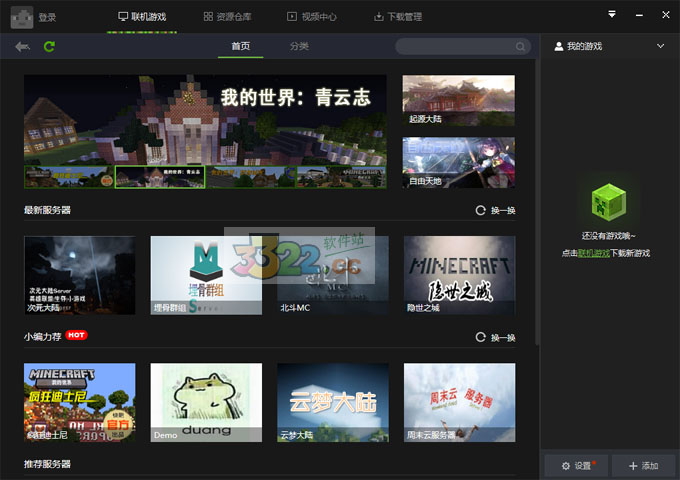Click the red HOT badge

tap(76, 335)
